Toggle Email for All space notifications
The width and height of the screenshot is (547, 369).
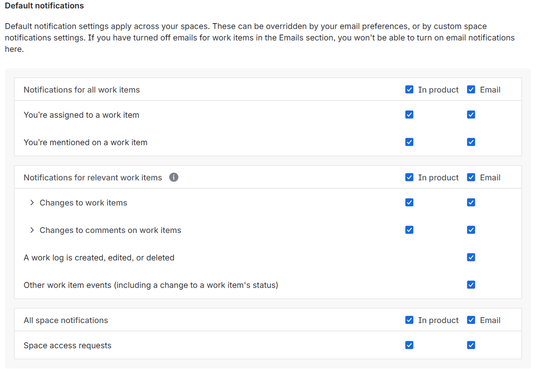point(471,320)
